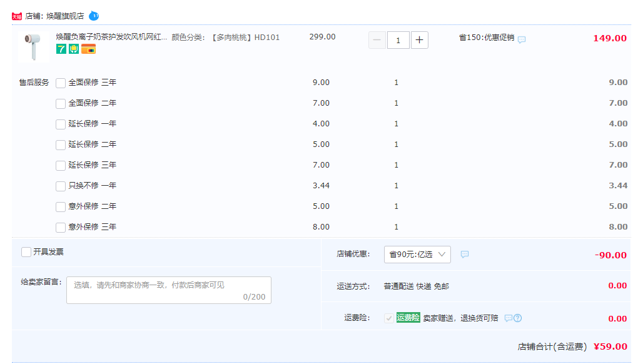Image resolution: width=638 pixels, height=364 pixels.
Task: Open the hair dryer product thumbnail
Action: pos(33,47)
